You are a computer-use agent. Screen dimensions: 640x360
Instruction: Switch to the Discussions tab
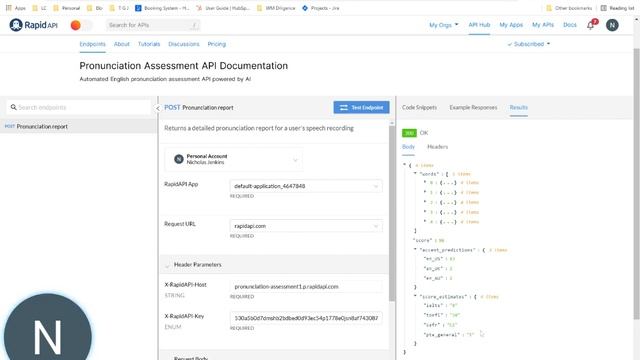184,44
